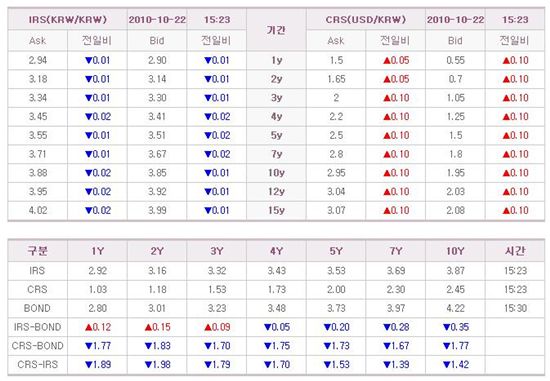This screenshot has height=381, width=550.
Task: Select the BOND 10Y value 4.22
Action: pyautogui.click(x=455, y=308)
